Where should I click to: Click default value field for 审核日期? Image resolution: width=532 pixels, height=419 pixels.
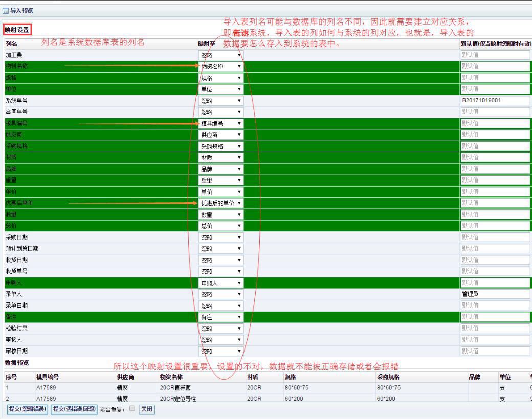(x=495, y=351)
